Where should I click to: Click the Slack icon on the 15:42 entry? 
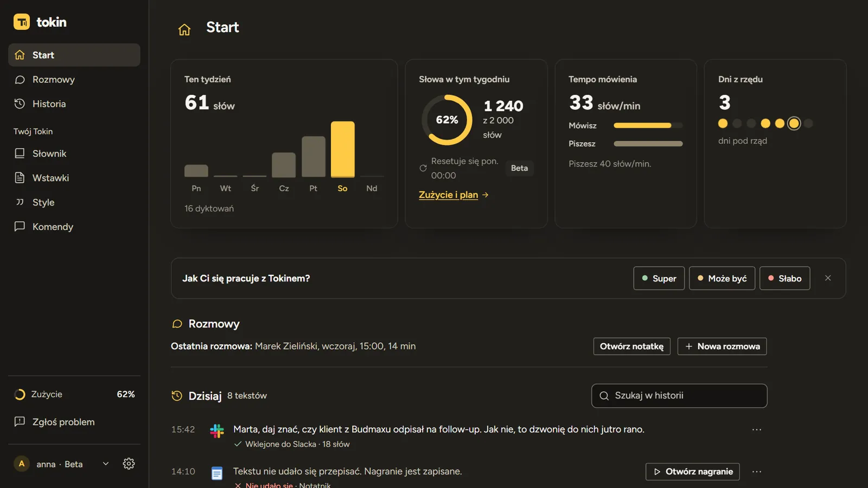click(217, 431)
